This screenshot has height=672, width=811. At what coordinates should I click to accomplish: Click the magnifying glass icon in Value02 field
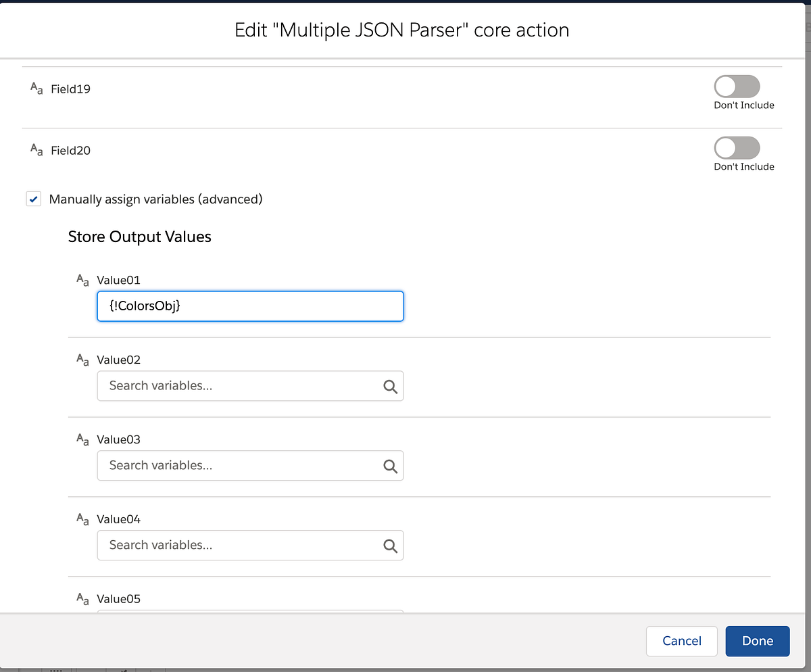click(x=390, y=386)
